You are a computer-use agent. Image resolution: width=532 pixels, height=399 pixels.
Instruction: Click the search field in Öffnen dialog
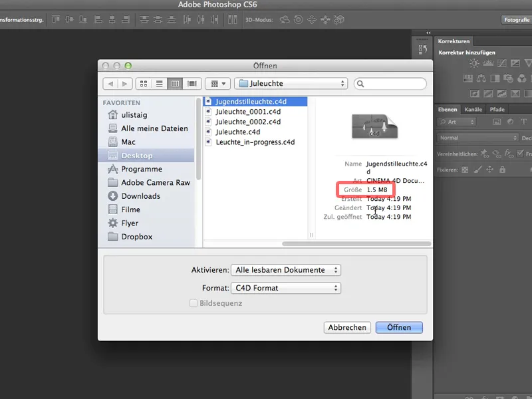390,84
